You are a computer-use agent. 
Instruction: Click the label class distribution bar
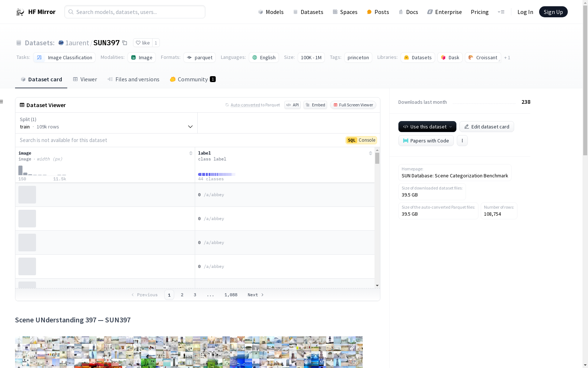[x=216, y=174]
